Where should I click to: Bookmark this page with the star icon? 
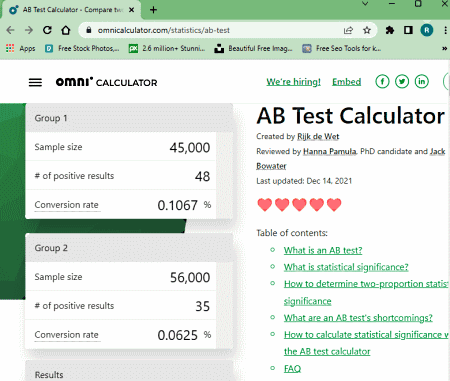[x=367, y=30]
